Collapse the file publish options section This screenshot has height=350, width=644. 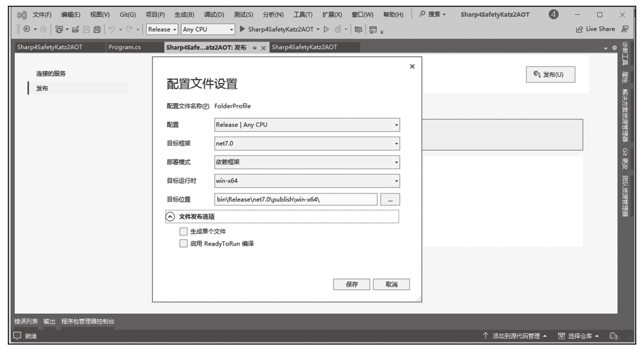(170, 216)
